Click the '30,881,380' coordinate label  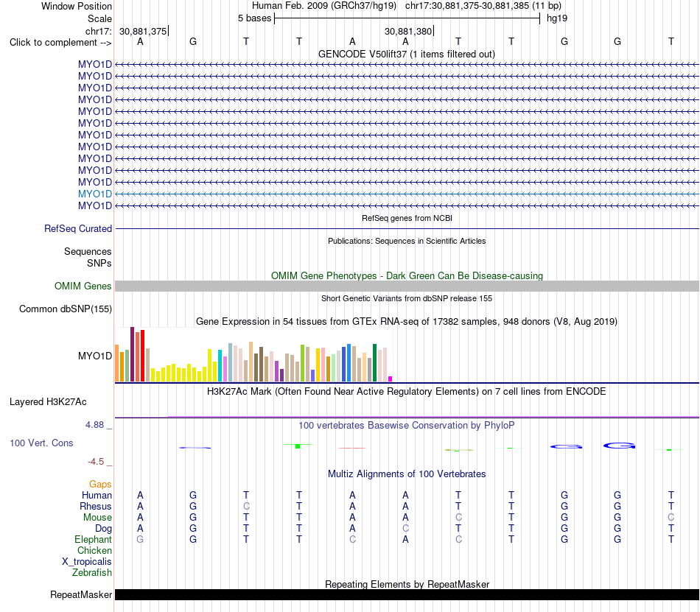pos(408,31)
